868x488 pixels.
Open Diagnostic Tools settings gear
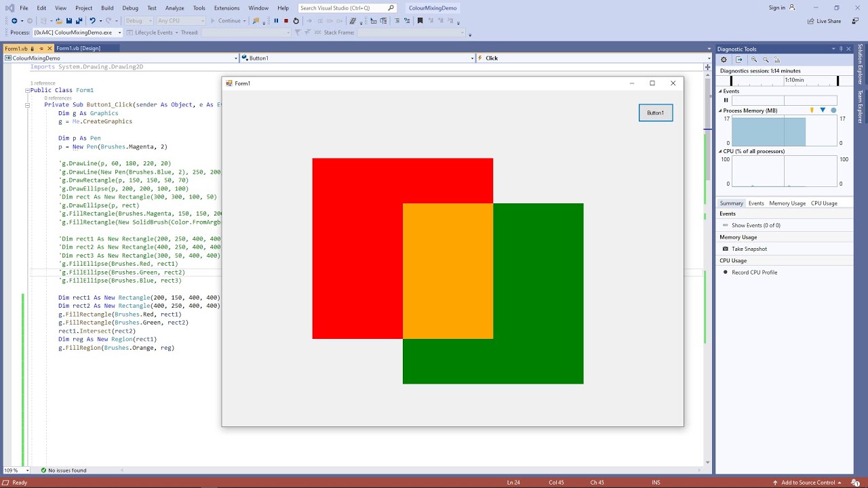pos(724,60)
